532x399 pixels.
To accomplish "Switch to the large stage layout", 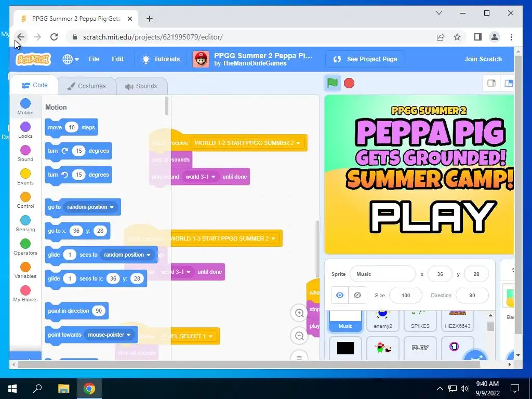I will [508, 83].
